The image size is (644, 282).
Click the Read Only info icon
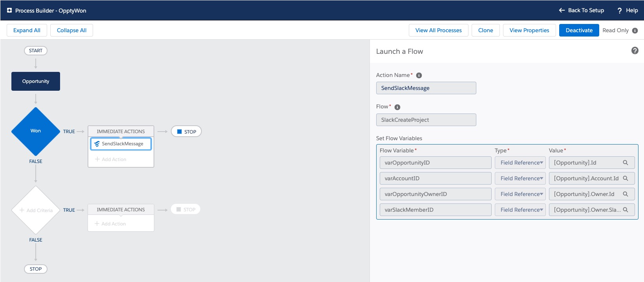(x=635, y=31)
